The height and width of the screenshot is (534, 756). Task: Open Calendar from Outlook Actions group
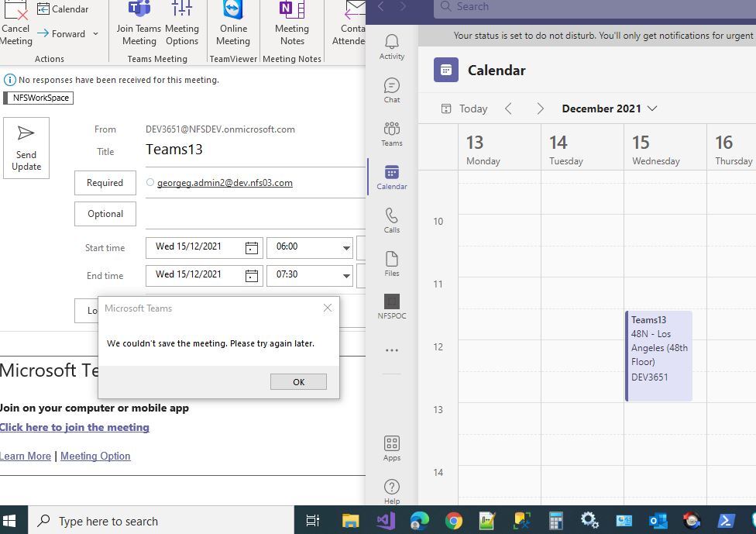coord(63,9)
